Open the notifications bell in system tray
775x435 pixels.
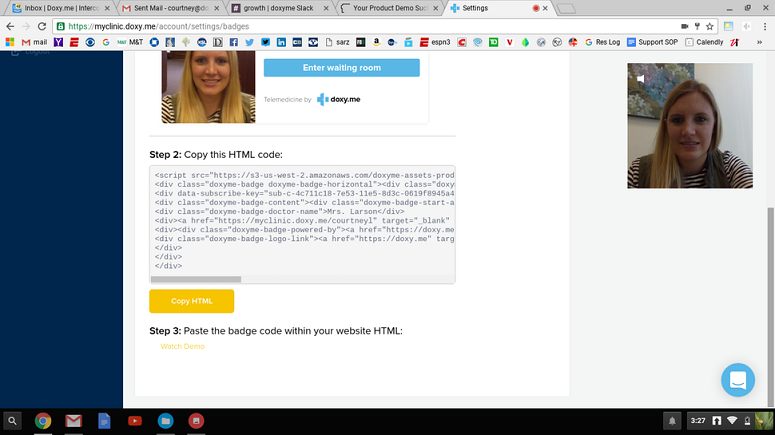[672, 421]
